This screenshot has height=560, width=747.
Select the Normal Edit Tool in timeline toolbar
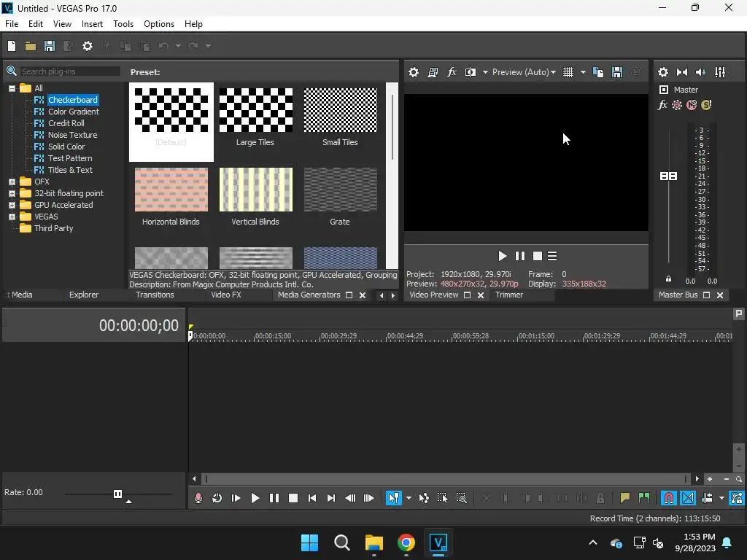(x=393, y=498)
